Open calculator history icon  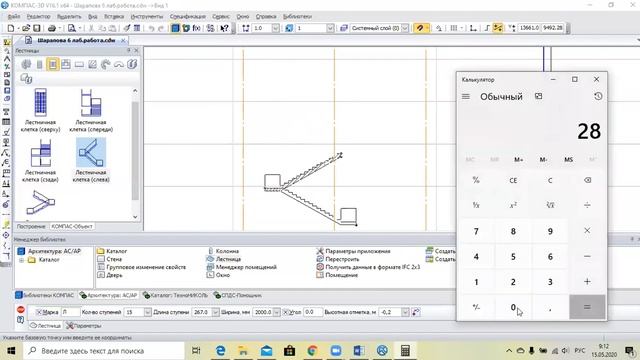[598, 97]
